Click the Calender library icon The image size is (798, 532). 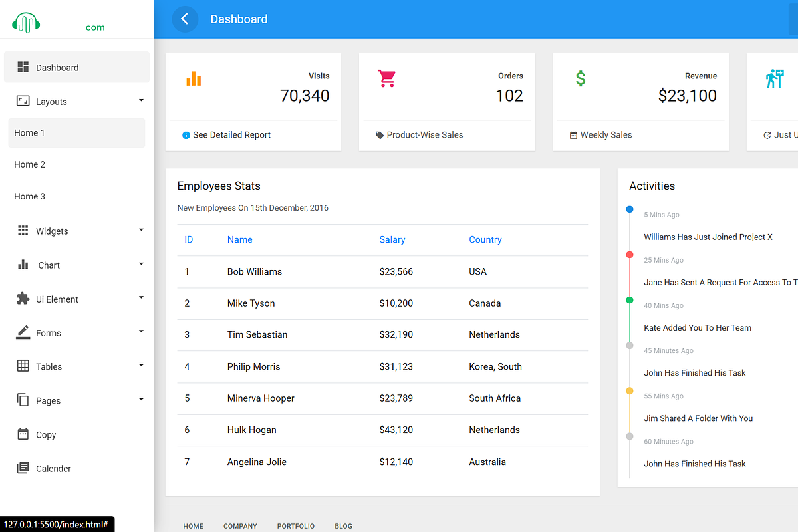pyautogui.click(x=23, y=468)
